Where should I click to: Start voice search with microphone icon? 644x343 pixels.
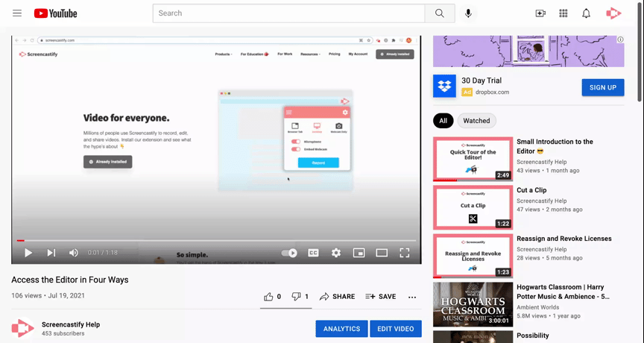tap(469, 13)
